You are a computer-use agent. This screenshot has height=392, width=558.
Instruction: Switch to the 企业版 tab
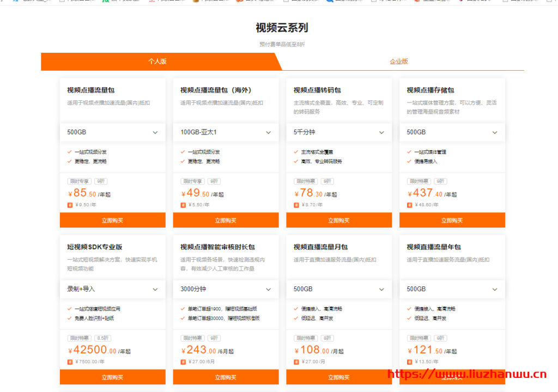pyautogui.click(x=399, y=62)
